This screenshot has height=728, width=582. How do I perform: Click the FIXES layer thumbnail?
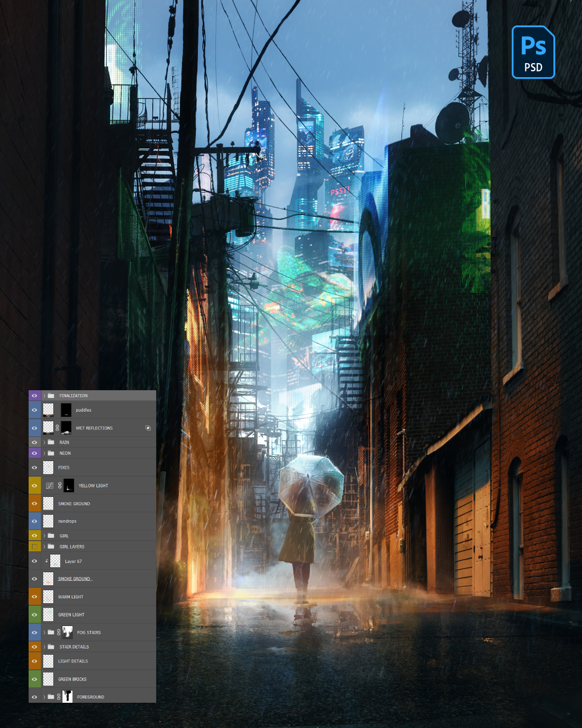[48, 467]
